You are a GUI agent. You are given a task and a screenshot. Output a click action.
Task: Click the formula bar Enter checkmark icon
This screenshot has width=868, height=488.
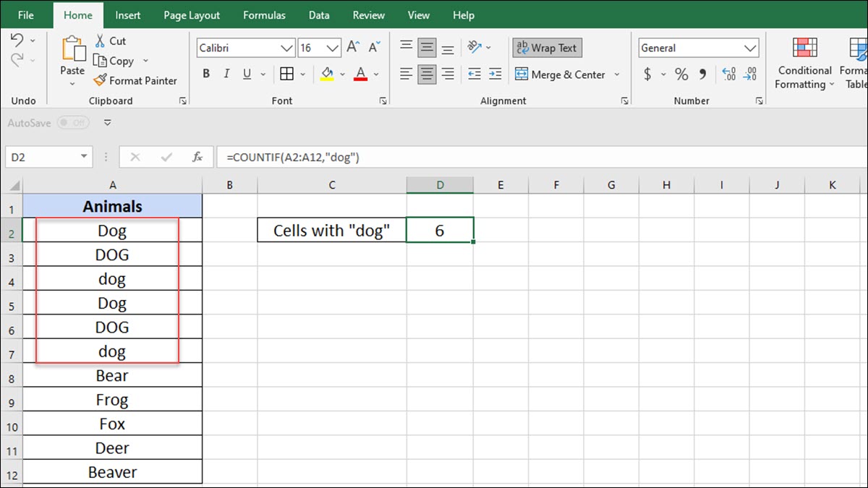(166, 157)
